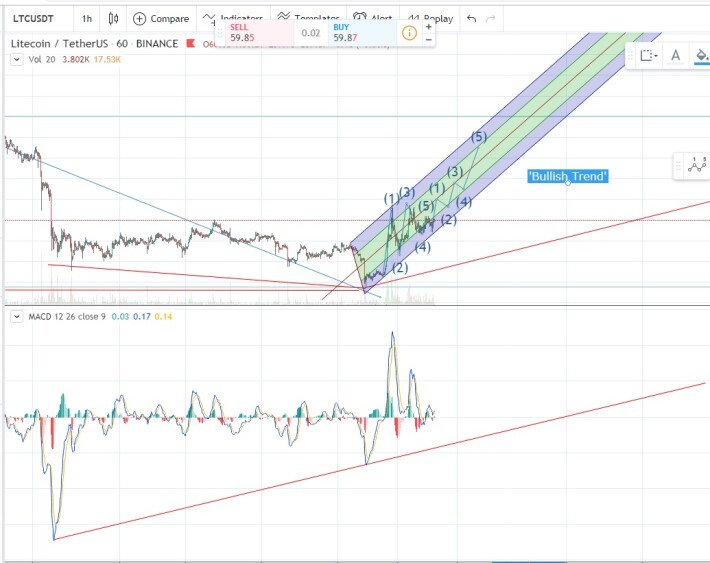Viewport: 710px width, 563px height.
Task: Open the Indicators menu
Action: point(234,18)
